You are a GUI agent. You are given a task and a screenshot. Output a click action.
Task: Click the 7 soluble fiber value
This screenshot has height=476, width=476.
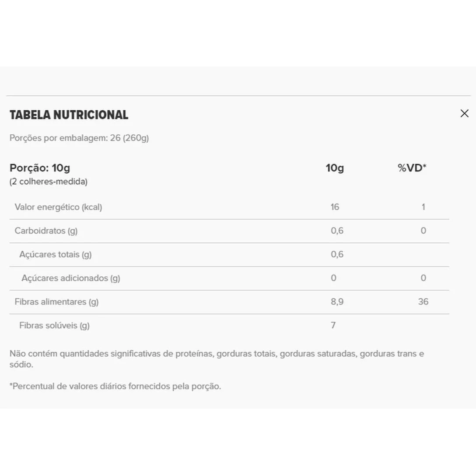tap(333, 325)
